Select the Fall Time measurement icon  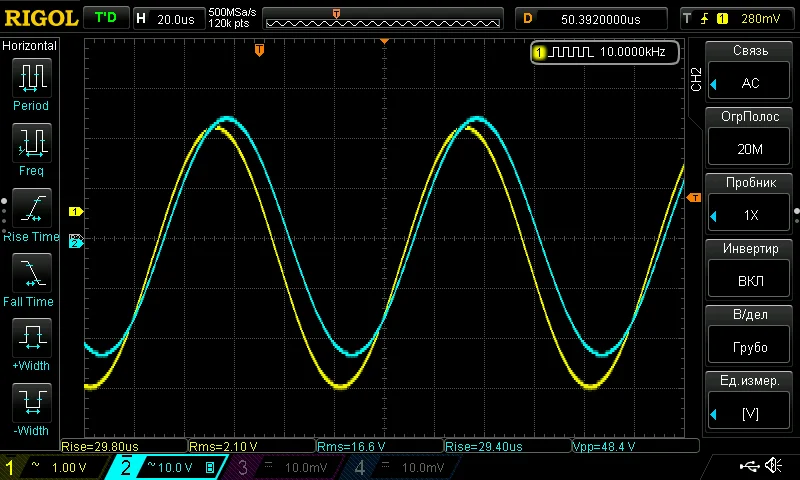point(32,273)
